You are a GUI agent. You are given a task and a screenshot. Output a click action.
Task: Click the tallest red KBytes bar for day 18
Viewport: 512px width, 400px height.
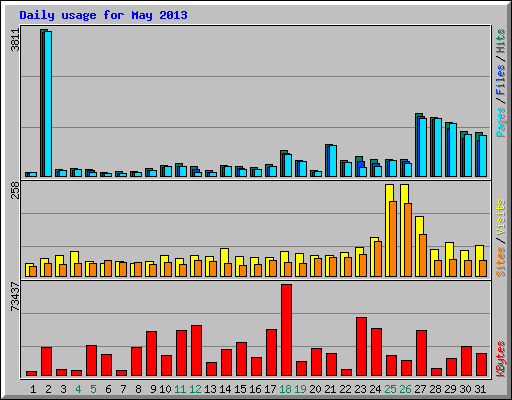(x=286, y=330)
